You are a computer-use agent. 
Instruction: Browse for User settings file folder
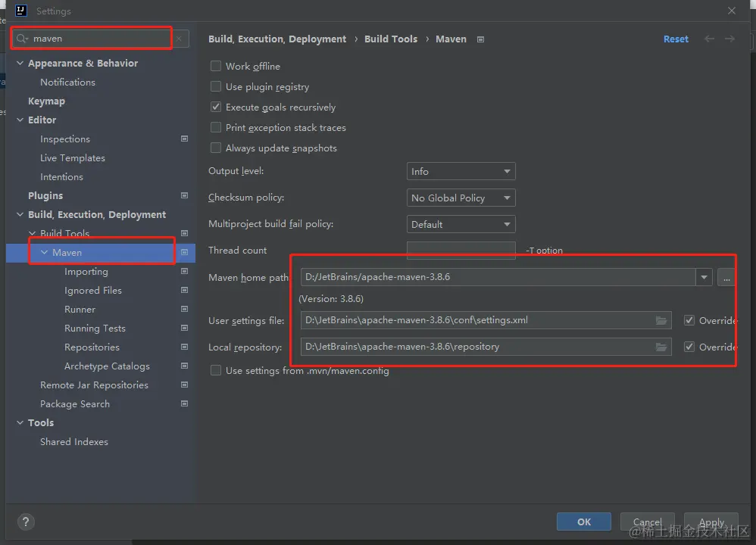[x=661, y=320]
